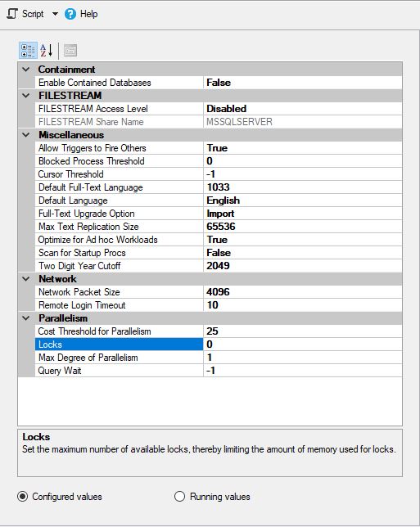Click the value 25 for Cost Threshold

coord(303,331)
